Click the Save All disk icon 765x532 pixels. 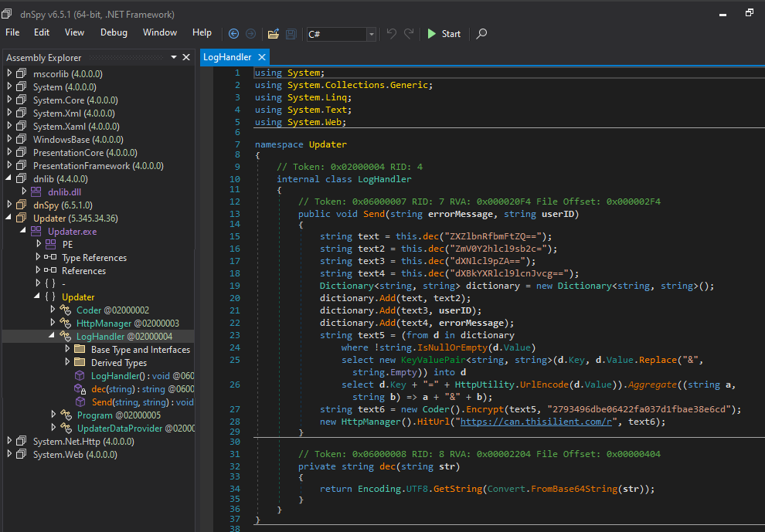coord(291,34)
